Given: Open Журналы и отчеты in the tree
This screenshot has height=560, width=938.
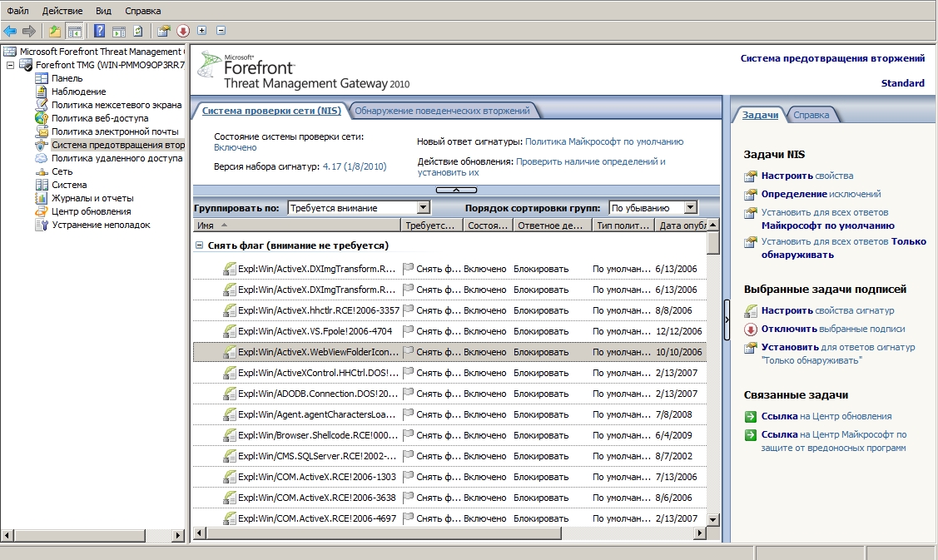Looking at the screenshot, I should coord(92,198).
